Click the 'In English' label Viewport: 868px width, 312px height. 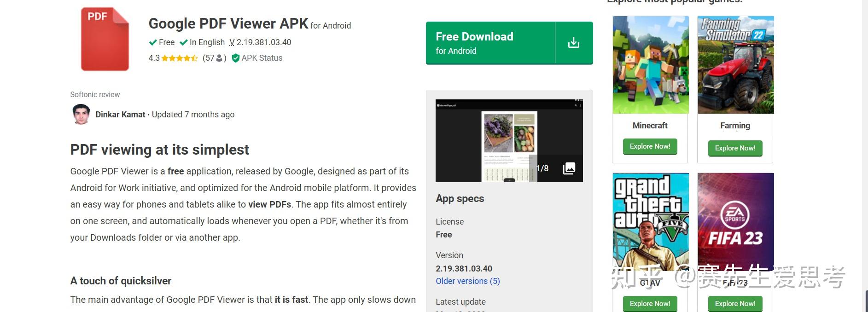pos(207,42)
